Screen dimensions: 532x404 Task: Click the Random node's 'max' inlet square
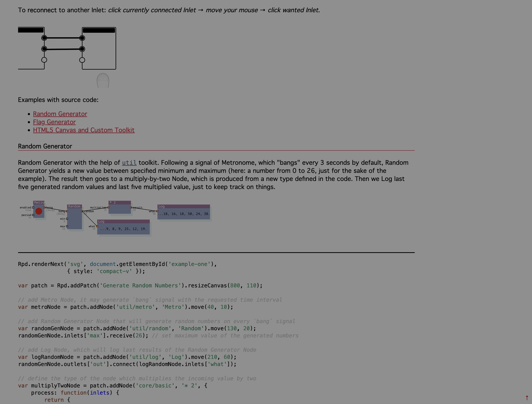67,226
